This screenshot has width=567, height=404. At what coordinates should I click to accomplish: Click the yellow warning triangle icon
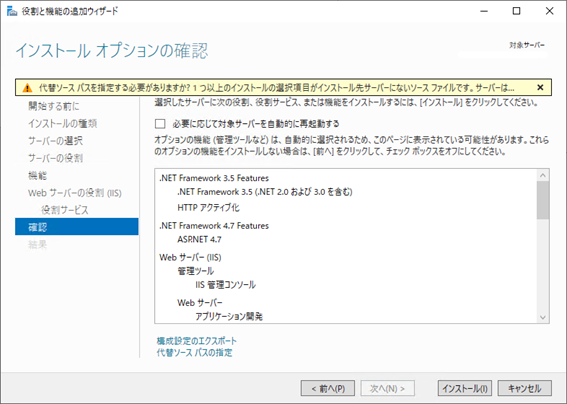[27, 88]
